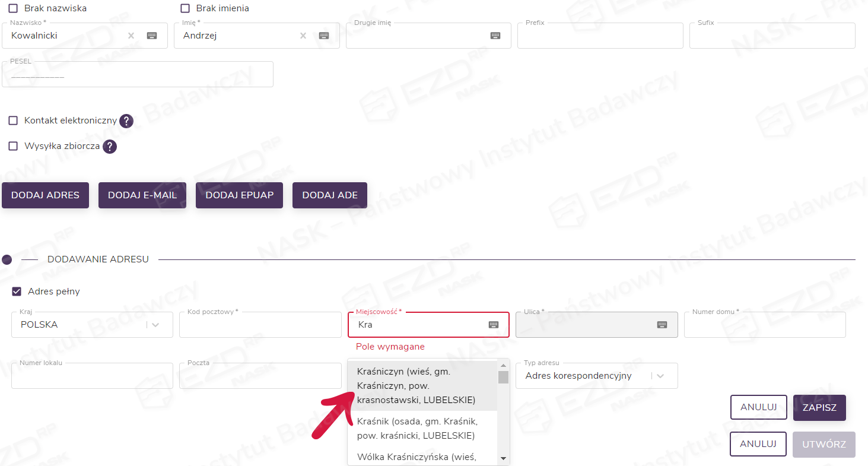Tick the Kontakt elektroniczny checkbox
The width and height of the screenshot is (868, 466).
tap(13, 121)
